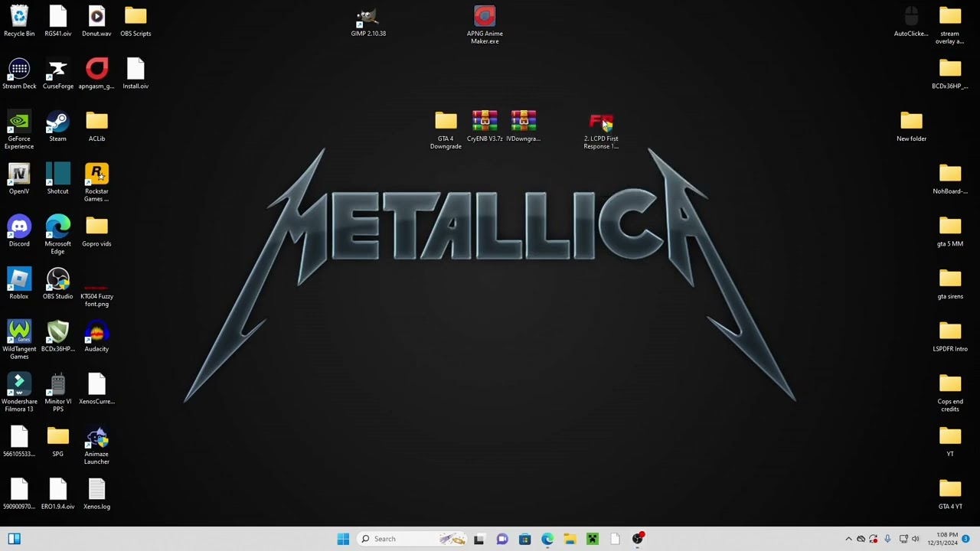Select the Roblox desktop shortcut

pos(19,285)
